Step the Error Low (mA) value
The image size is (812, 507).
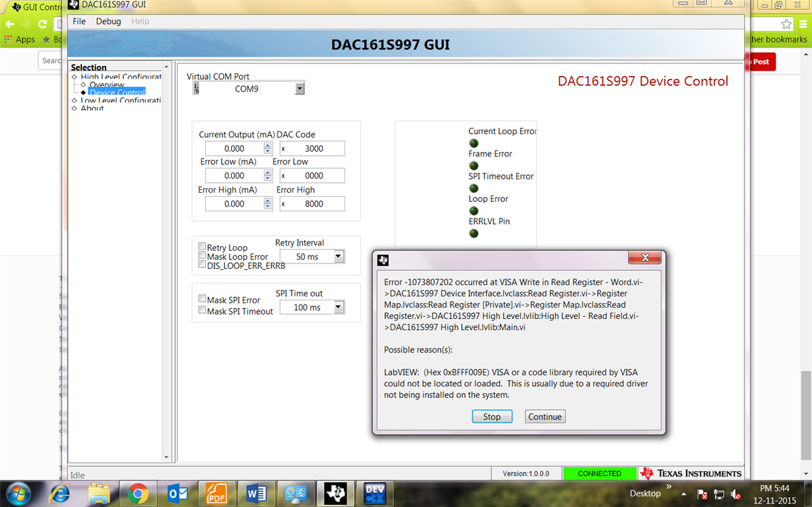pyautogui.click(x=267, y=176)
